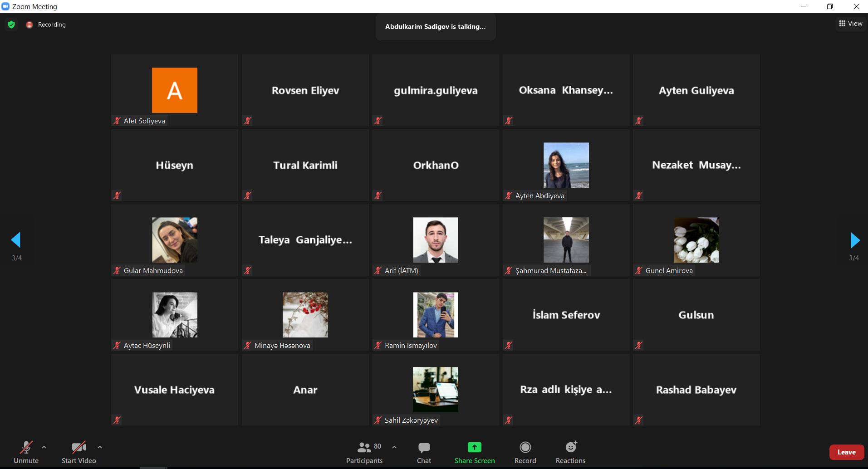868x469 pixels.
Task: Click the green encryption shield icon
Action: (11, 24)
